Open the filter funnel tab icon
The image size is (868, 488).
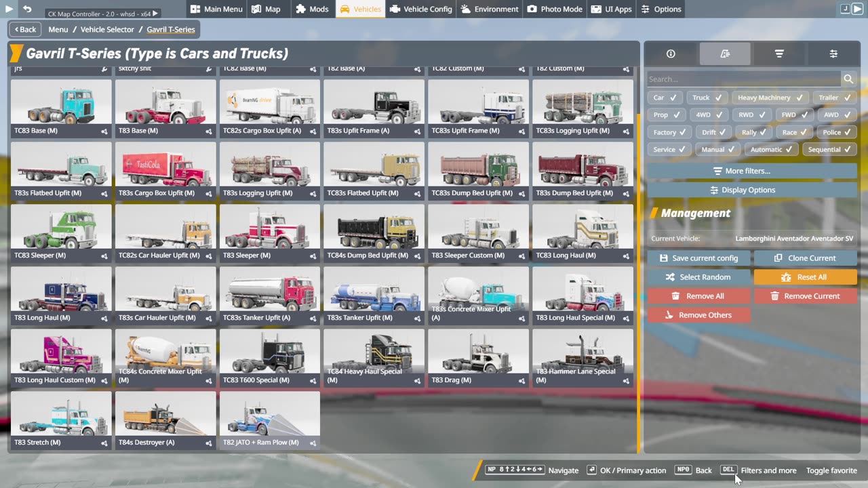point(779,54)
